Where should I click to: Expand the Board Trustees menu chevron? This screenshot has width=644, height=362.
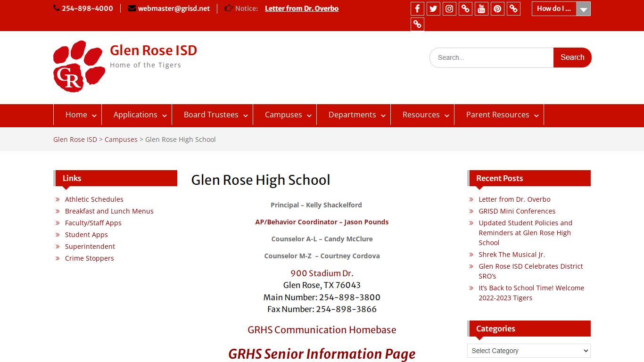click(x=246, y=116)
